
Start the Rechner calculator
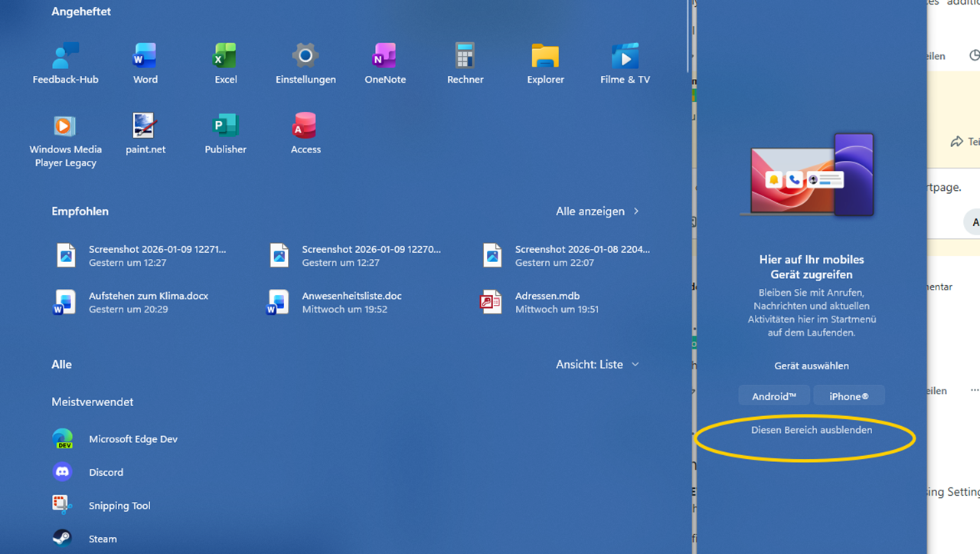[x=465, y=63]
